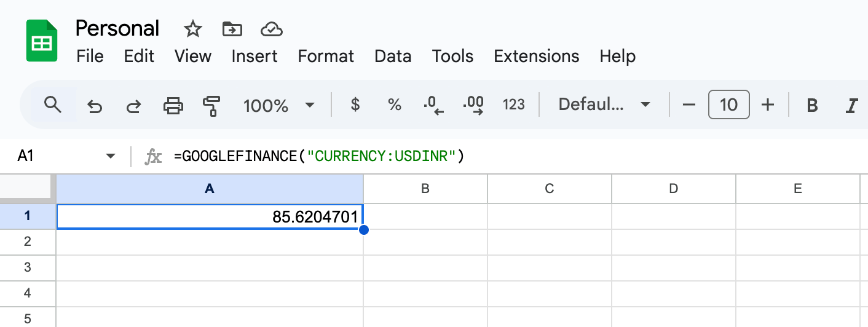Click the move to folder icon
This screenshot has width=868, height=327.
pos(232,29)
